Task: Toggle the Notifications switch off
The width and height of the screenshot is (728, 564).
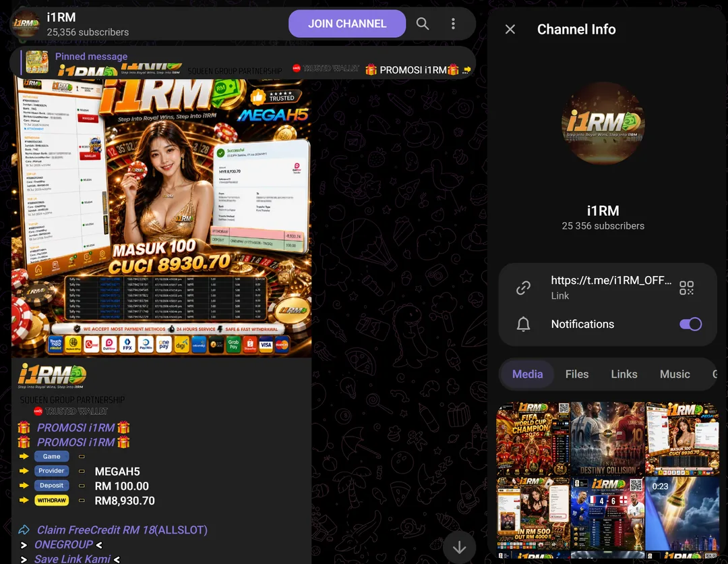Action: [x=690, y=325]
